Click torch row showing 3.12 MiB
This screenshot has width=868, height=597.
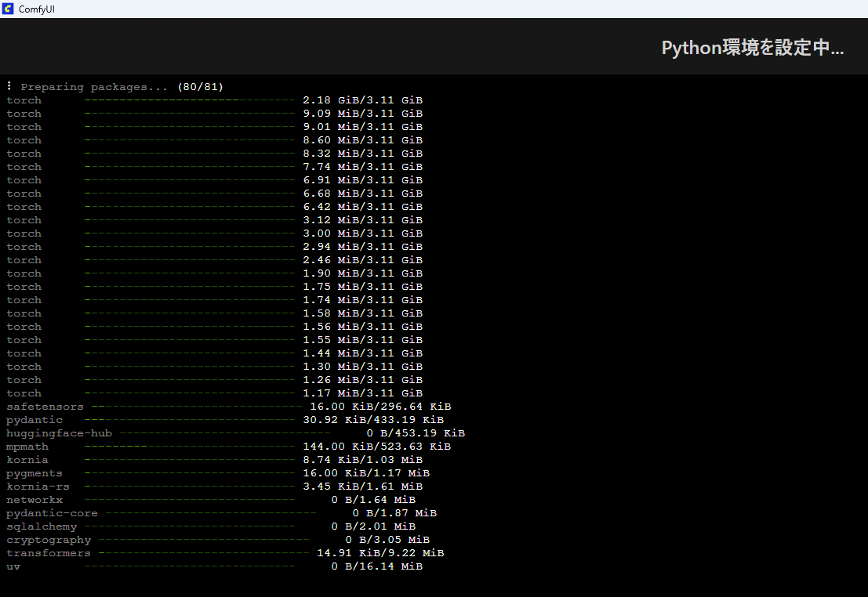click(x=214, y=219)
